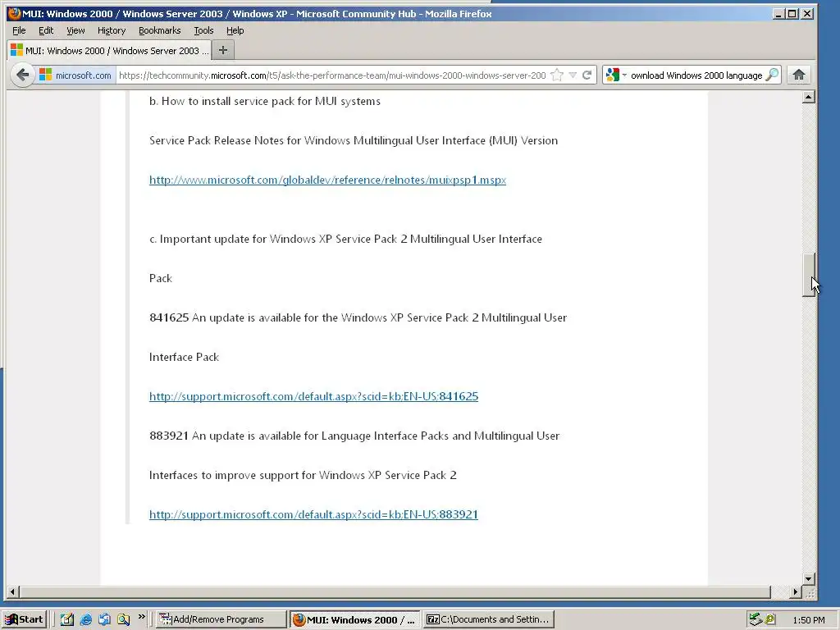Click the network connection tray icon
The width and height of the screenshot is (840, 630).
pos(756,619)
